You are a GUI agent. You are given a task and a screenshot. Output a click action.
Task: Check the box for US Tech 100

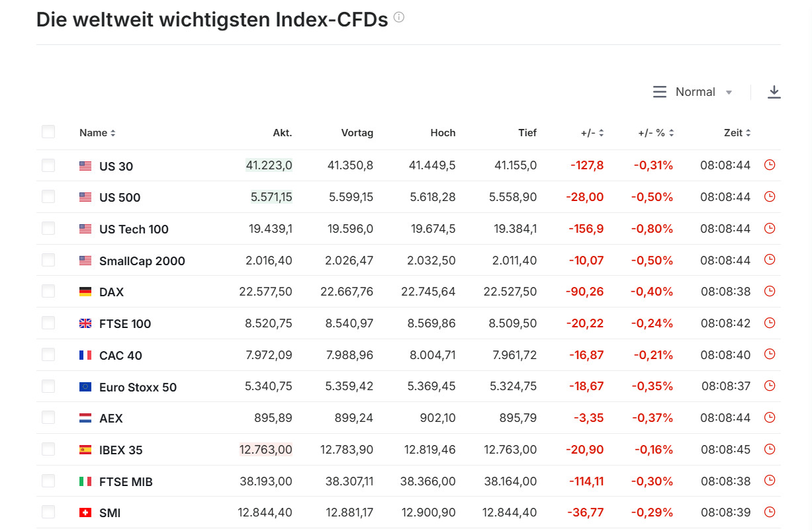48,228
